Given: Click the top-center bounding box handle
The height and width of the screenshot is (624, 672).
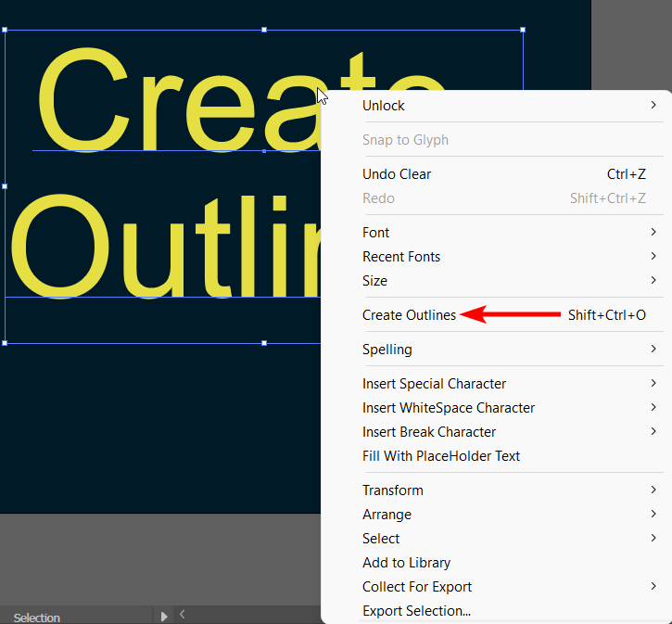Looking at the screenshot, I should [264, 30].
